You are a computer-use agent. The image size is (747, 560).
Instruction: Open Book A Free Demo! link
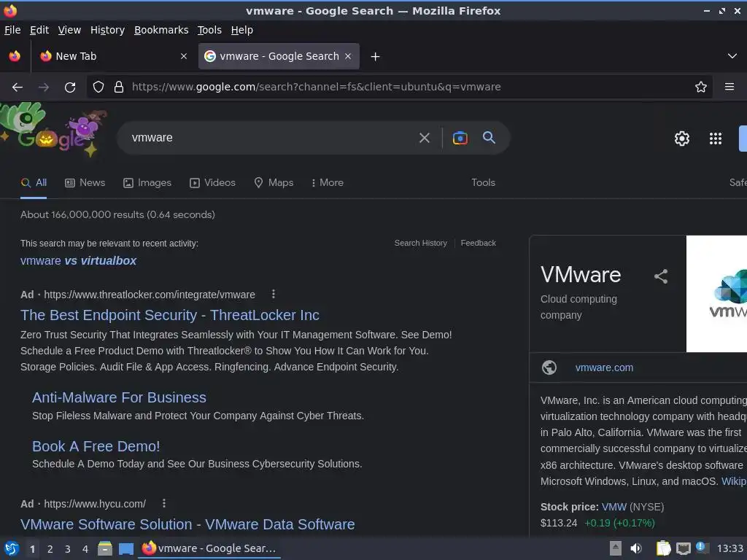pyautogui.click(x=96, y=446)
